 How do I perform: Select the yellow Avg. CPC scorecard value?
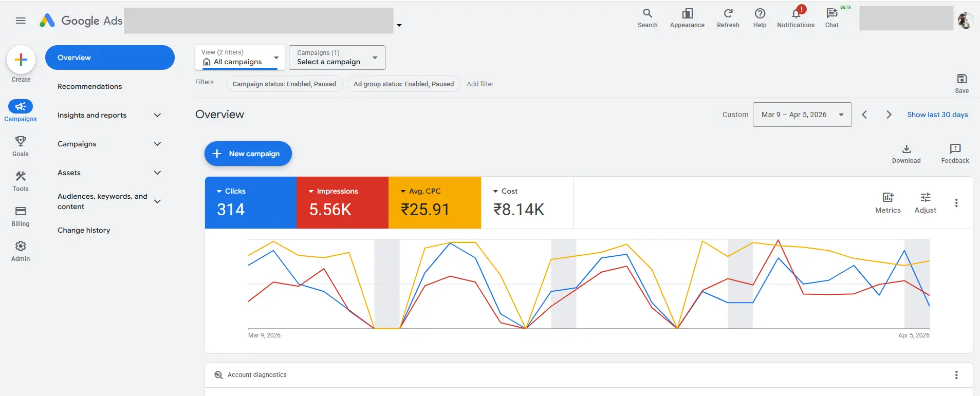point(425,210)
